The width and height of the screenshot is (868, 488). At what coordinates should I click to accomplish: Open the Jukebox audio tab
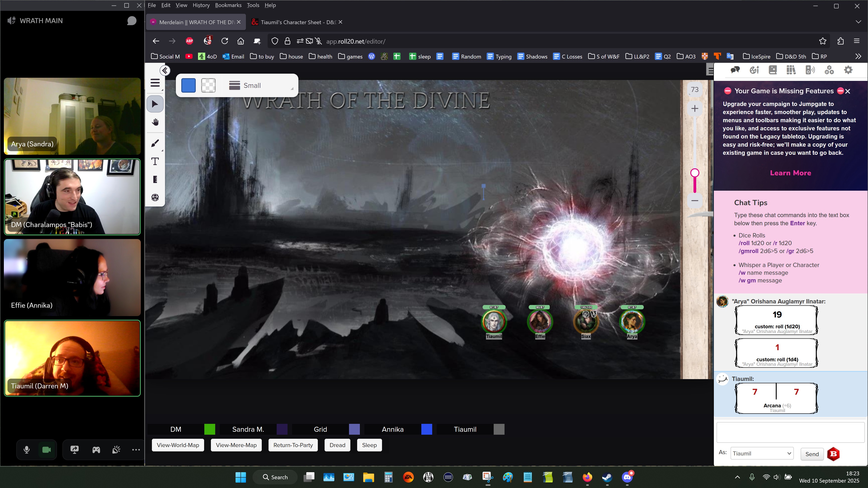click(x=810, y=70)
